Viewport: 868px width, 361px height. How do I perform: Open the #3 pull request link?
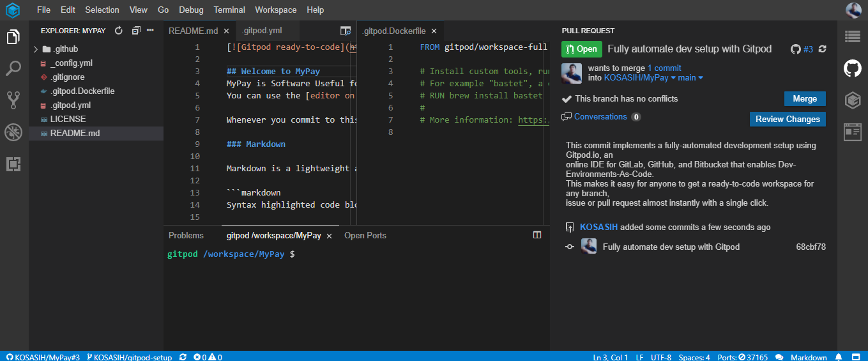808,49
